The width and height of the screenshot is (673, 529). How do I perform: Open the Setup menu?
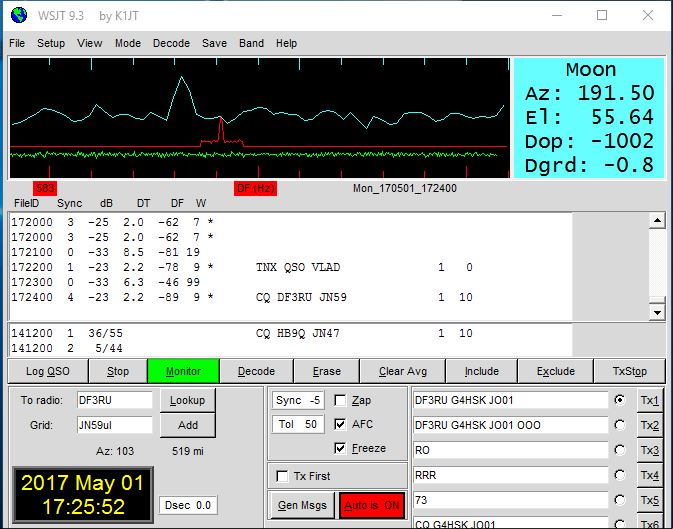[51, 43]
